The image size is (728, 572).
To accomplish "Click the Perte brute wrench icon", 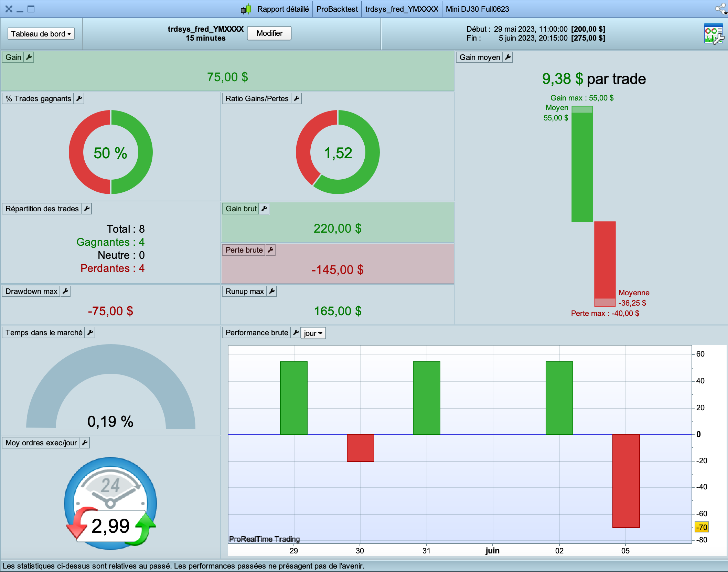I will click(271, 250).
